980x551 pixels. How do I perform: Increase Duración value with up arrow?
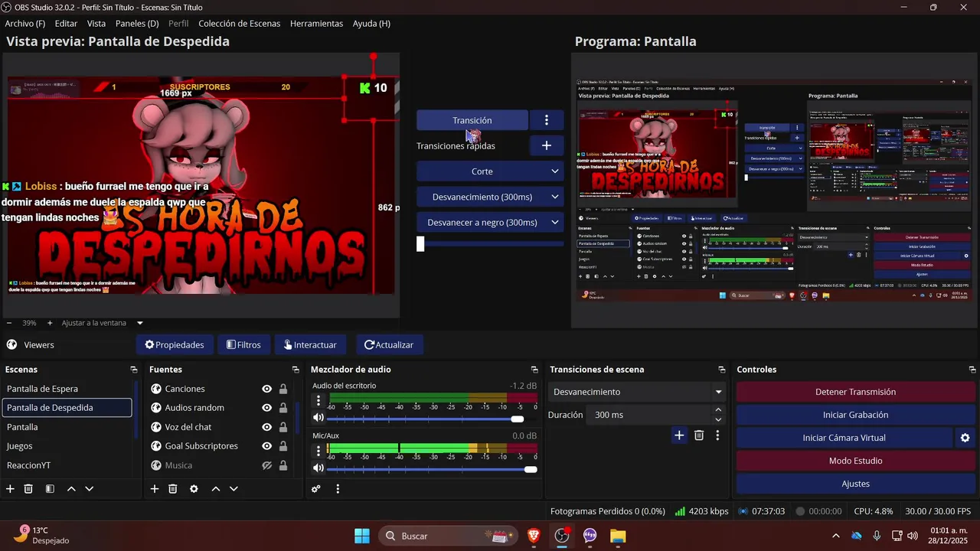point(718,410)
